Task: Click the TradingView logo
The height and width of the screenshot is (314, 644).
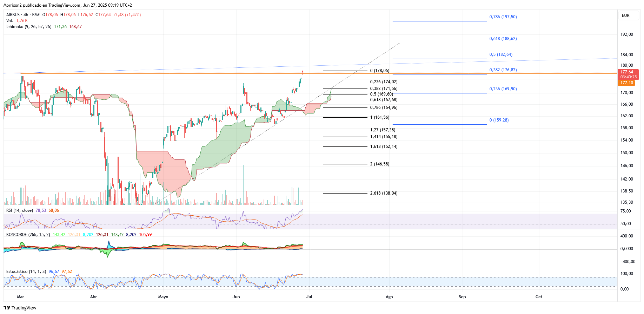Action: click(x=20, y=308)
